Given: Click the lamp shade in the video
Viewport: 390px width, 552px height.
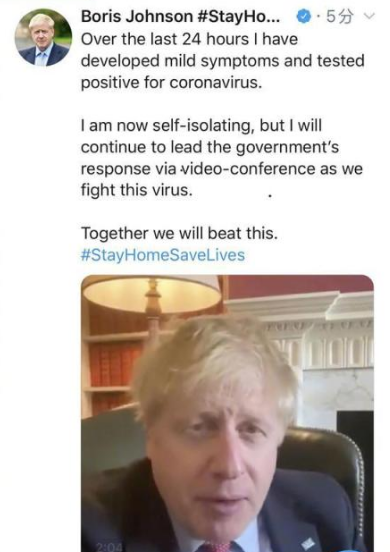Looking at the screenshot, I should [x=152, y=294].
